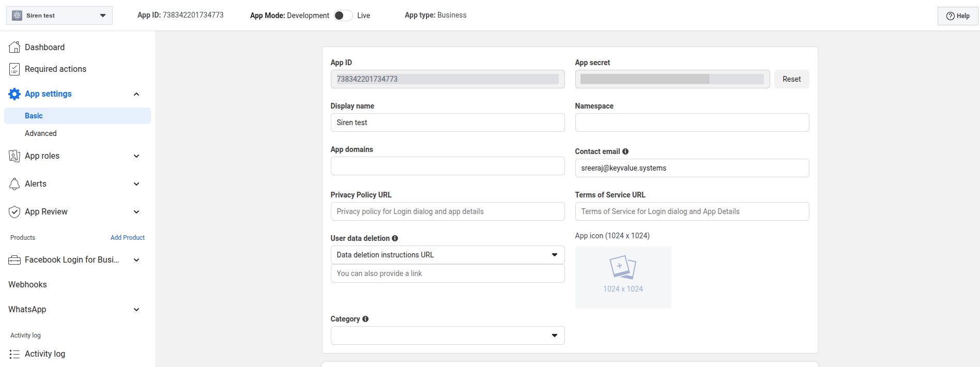Click the App ID read-only field
The height and width of the screenshot is (367, 980).
point(448,79)
